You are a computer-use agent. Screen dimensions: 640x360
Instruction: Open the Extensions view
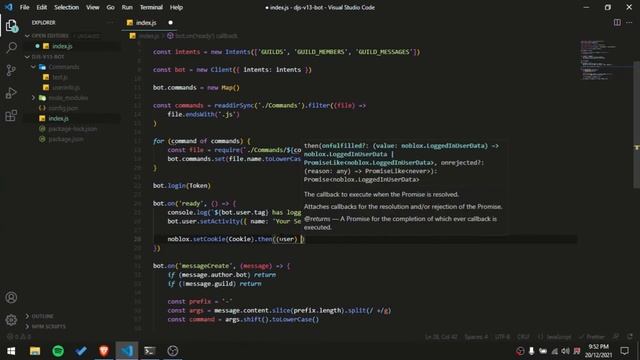point(11,116)
